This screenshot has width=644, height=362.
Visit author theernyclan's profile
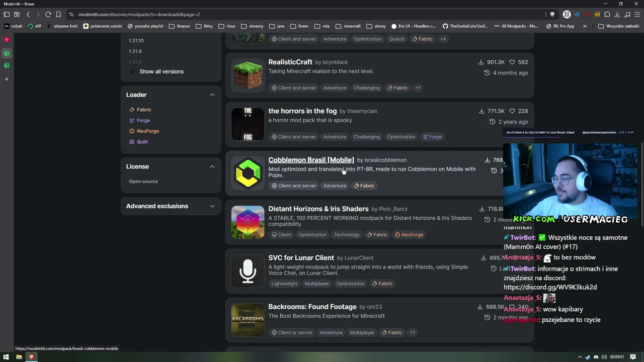tap(362, 111)
